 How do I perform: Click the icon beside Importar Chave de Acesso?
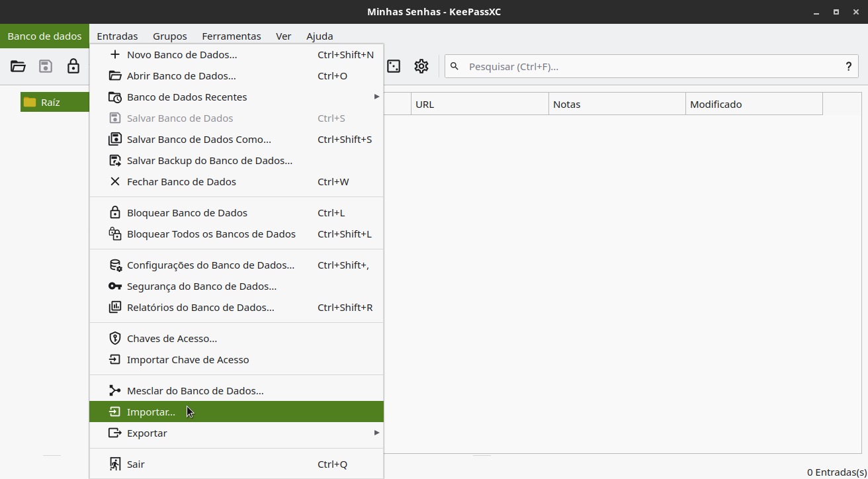[x=115, y=359]
